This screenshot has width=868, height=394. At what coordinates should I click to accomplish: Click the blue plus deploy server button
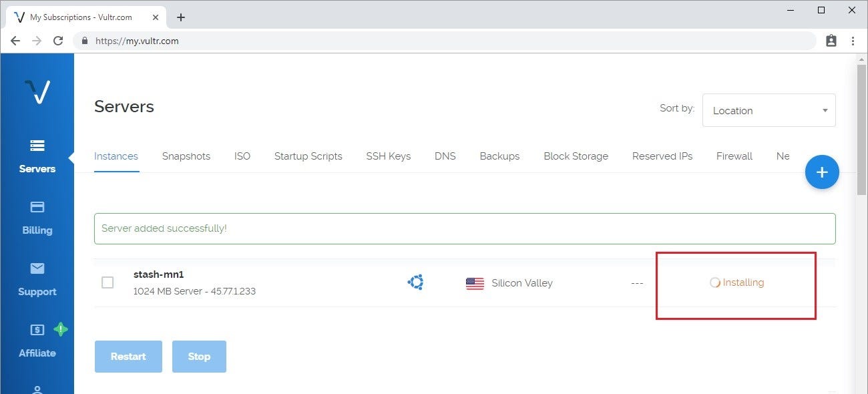822,172
